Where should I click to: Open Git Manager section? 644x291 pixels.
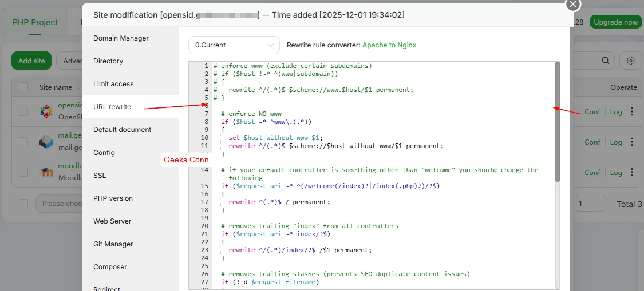113,244
